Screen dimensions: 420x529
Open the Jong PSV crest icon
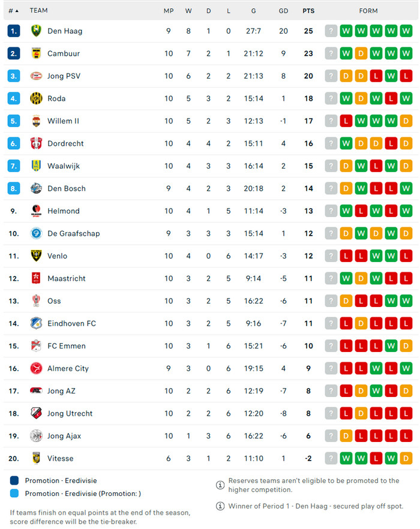coord(36,76)
